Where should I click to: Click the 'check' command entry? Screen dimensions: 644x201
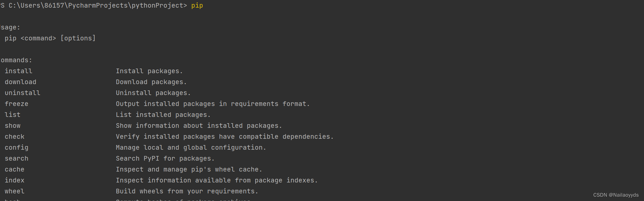[x=15, y=136]
